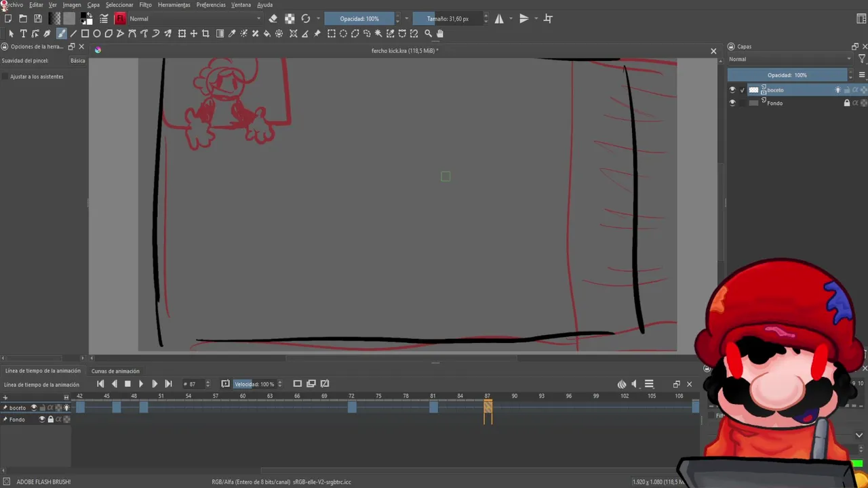Select the Transform tool
This screenshot has width=868, height=488.
(x=182, y=33)
